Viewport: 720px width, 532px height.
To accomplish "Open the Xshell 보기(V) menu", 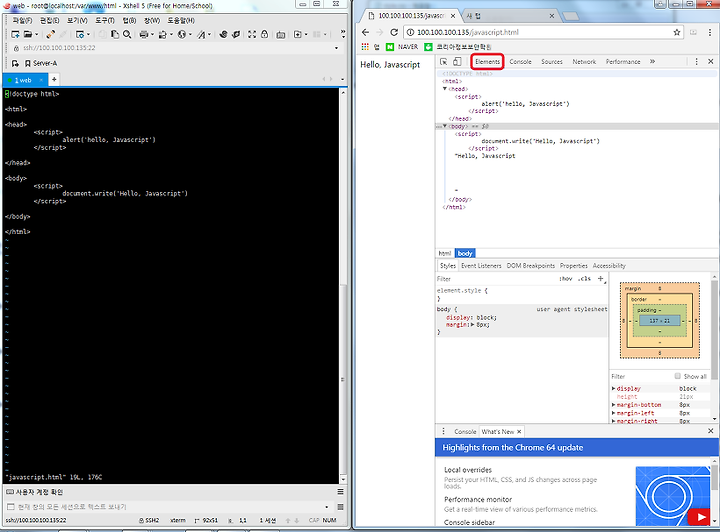I will pos(77,21).
